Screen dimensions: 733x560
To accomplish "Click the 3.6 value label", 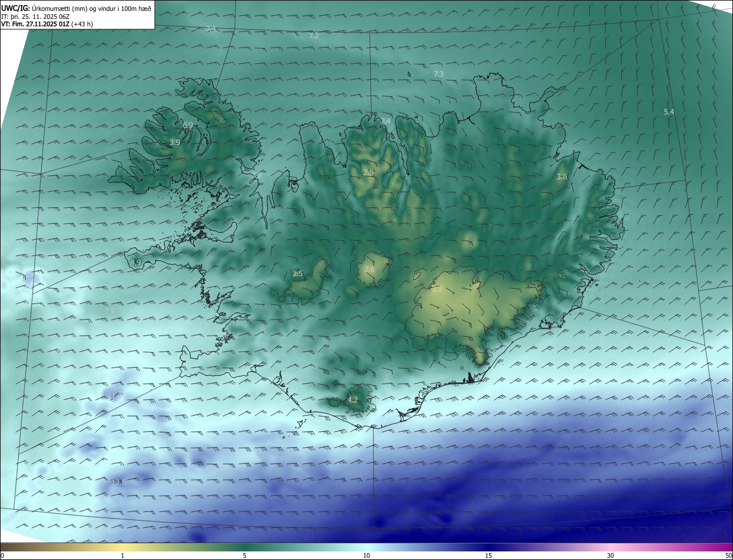I will click(x=562, y=176).
